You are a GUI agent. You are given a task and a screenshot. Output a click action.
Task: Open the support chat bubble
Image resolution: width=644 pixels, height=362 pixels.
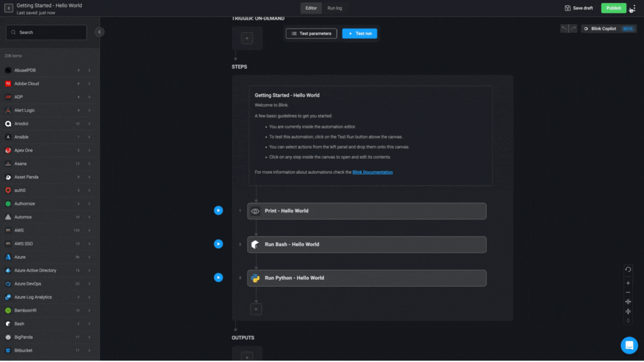(629, 345)
